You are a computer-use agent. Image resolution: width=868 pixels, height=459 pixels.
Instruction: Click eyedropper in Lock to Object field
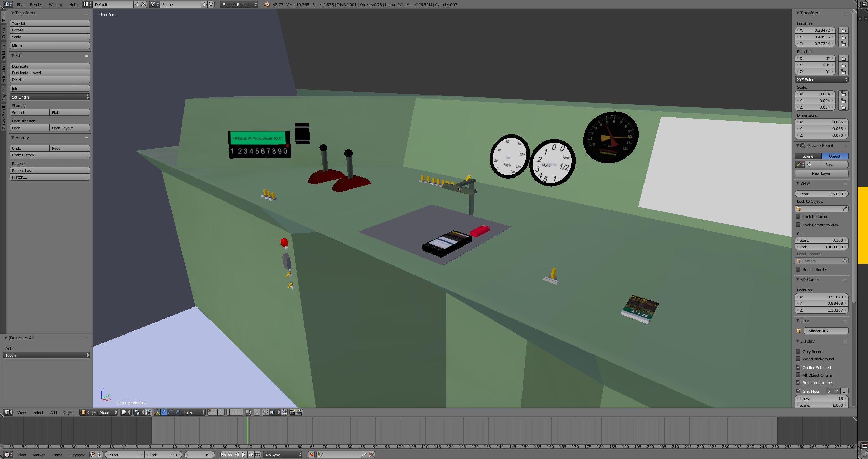pyautogui.click(x=845, y=209)
